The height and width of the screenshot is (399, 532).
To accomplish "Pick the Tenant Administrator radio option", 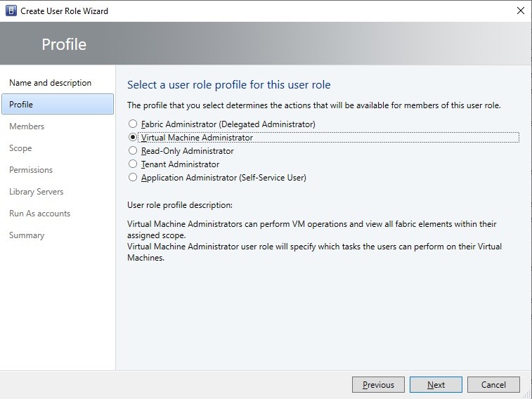I will click(133, 164).
